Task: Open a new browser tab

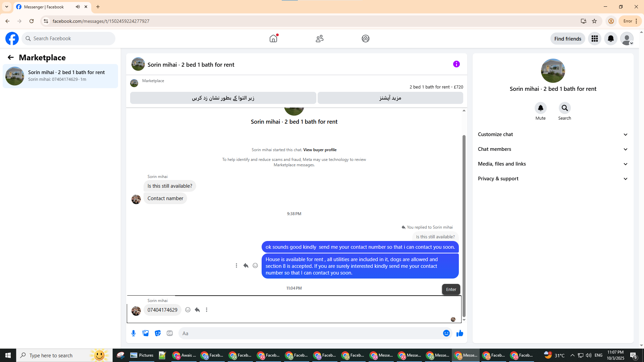Action: [98, 7]
